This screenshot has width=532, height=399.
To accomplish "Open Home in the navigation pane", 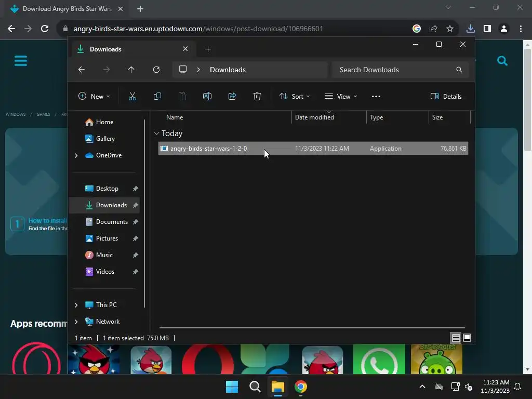I will (104, 122).
